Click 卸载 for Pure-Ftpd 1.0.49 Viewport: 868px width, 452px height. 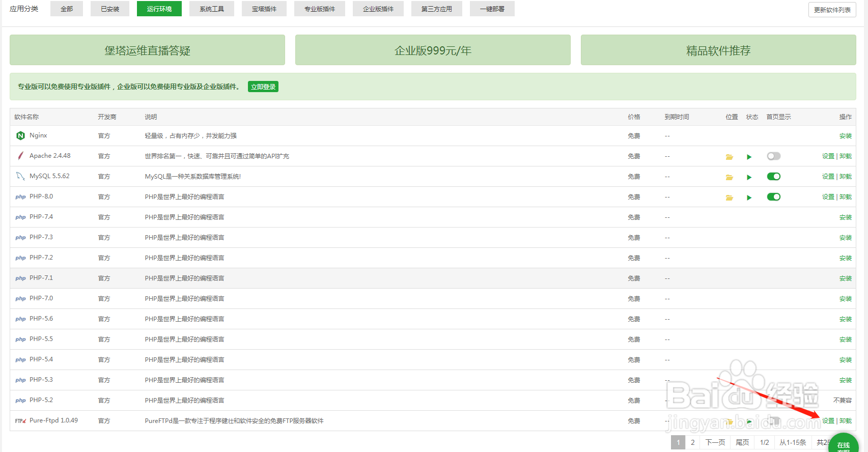(x=846, y=421)
